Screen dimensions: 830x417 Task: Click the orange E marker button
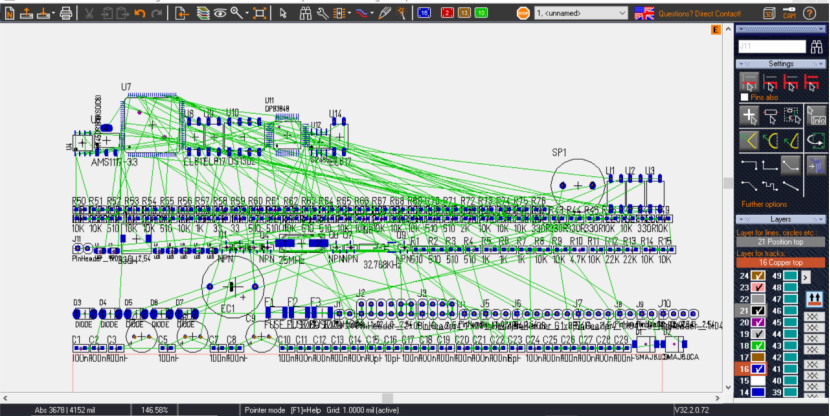pos(716,30)
